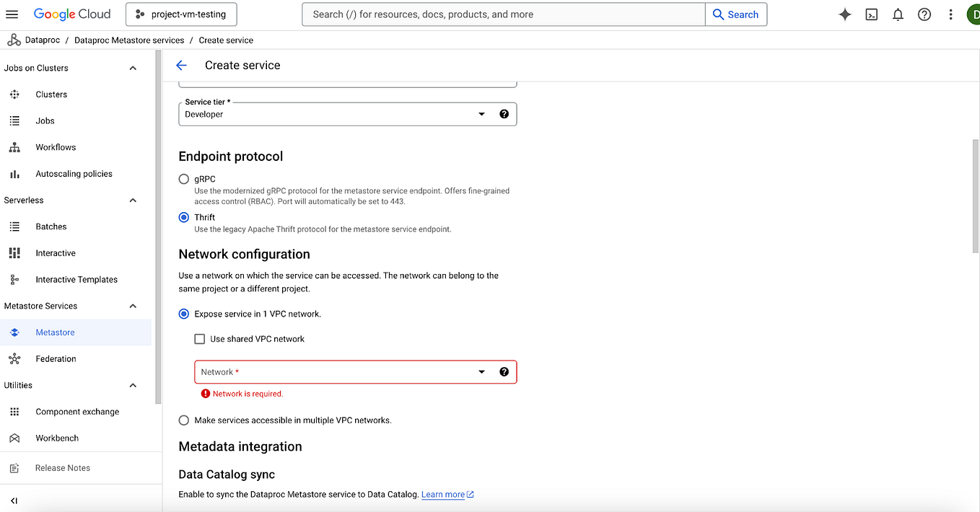The height and width of the screenshot is (512, 980).
Task: Open the project-vm-testing project selector
Action: [180, 14]
